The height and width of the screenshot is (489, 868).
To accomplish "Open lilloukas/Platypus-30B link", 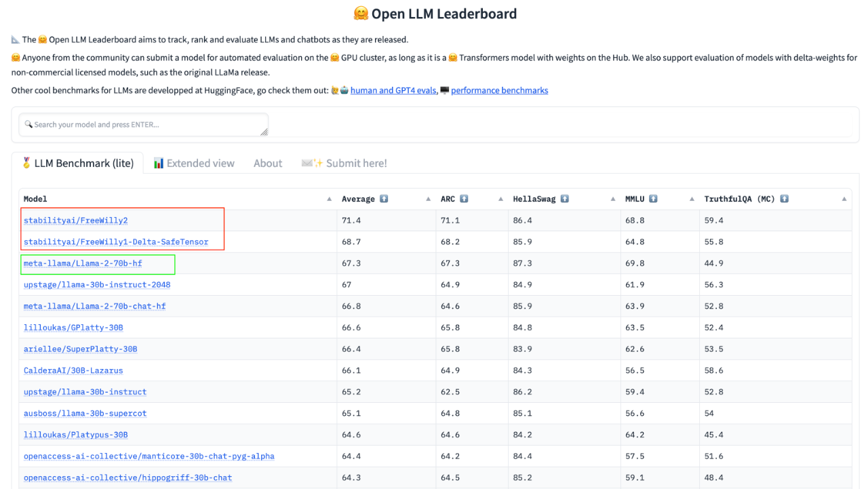I will click(x=76, y=435).
